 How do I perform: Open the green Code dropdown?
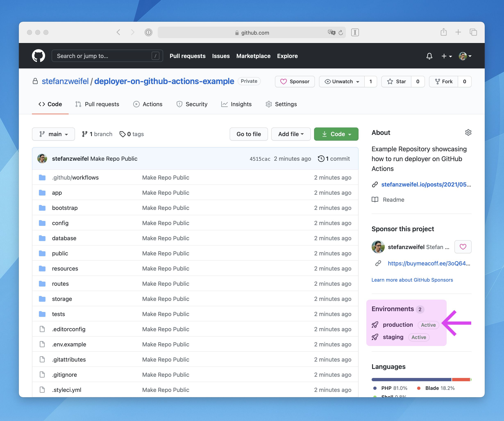pos(336,134)
